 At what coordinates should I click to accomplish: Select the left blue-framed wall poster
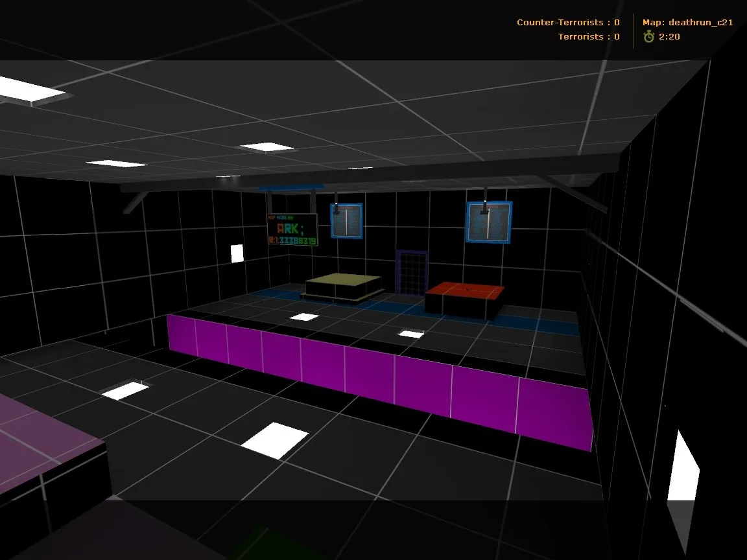[x=346, y=220]
